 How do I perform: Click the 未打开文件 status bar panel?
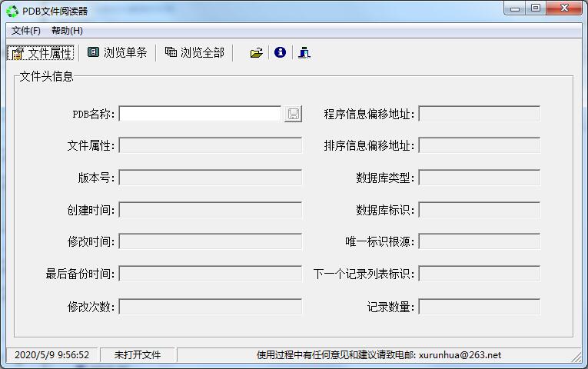click(138, 355)
